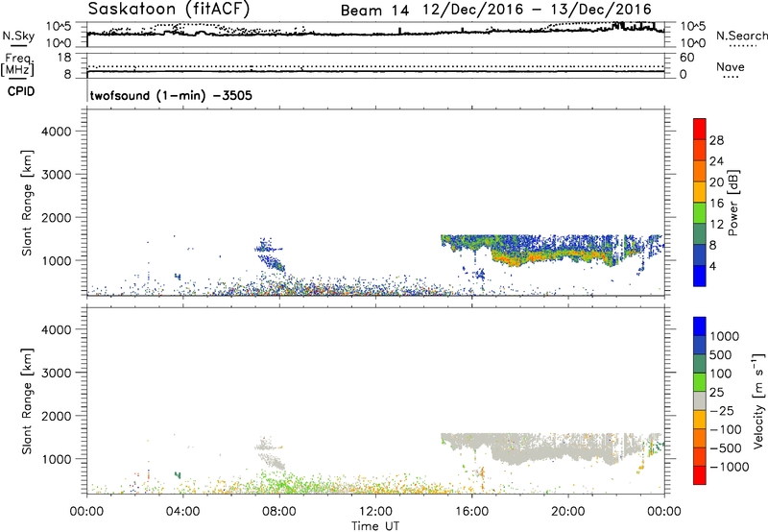Click the 'Saskatoon (fitACF)' title text

click(169, 9)
